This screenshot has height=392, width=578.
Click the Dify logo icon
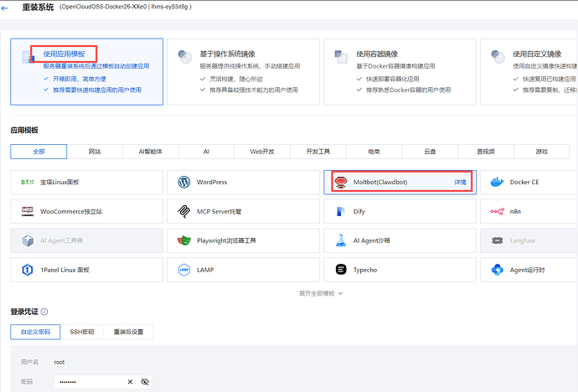click(x=341, y=211)
